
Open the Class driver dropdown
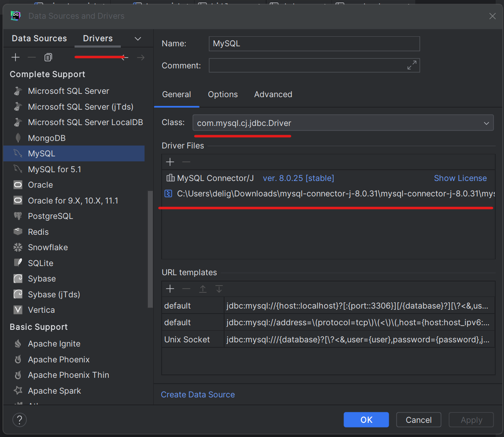point(486,123)
